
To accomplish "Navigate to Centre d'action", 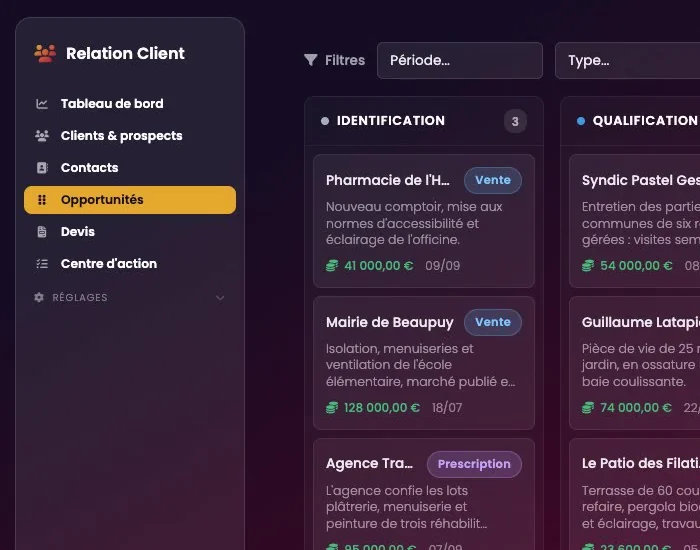I will coord(130,264).
